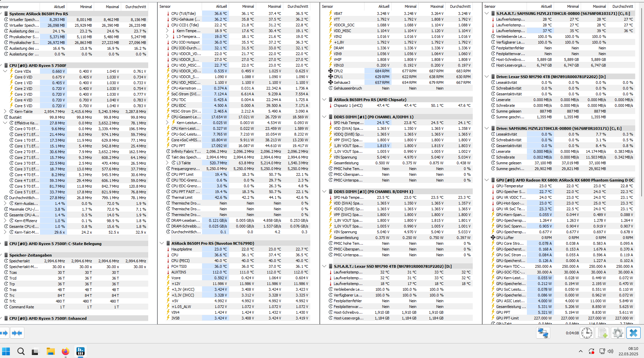Screen dimensions: 644x358
Task: Open the Windows Start menu
Action: [x=6, y=351]
